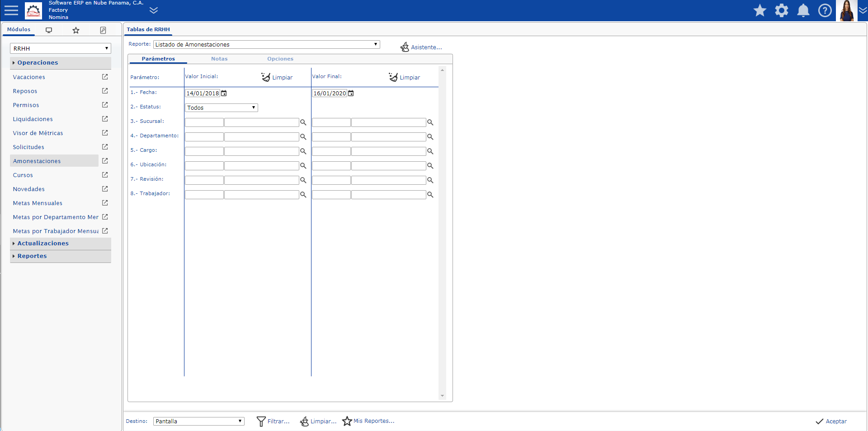
Task: Open Mis Reportes link
Action: click(x=368, y=421)
